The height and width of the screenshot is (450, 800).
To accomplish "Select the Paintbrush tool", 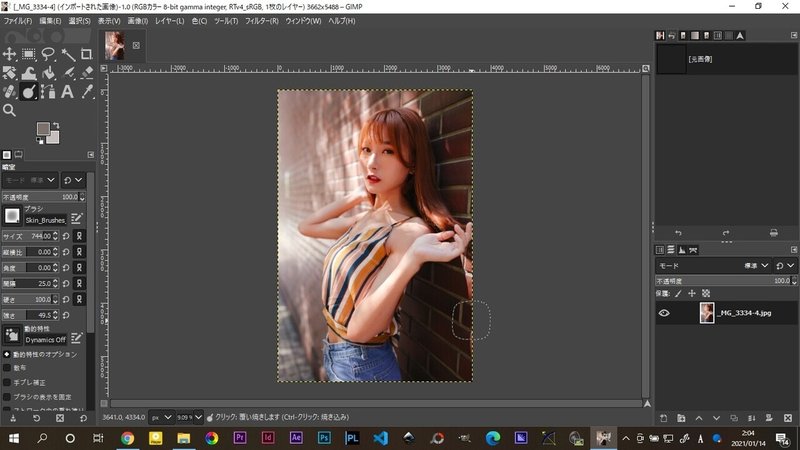I will point(68,73).
